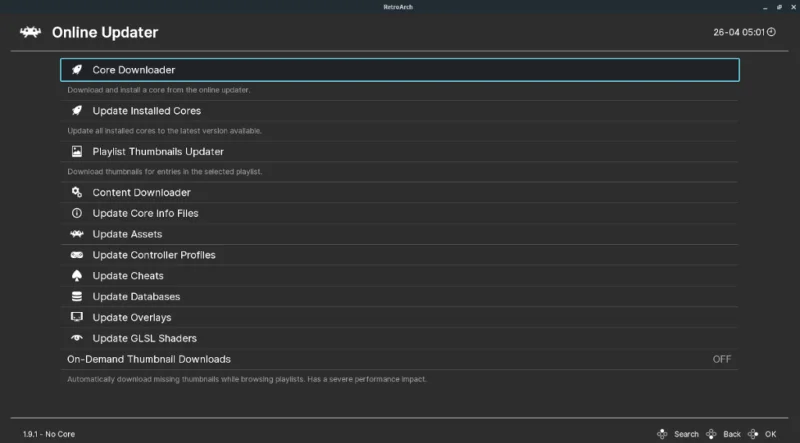Viewport: 800px width, 443px height.
Task: Open Content Downloader
Action: pyautogui.click(x=399, y=192)
